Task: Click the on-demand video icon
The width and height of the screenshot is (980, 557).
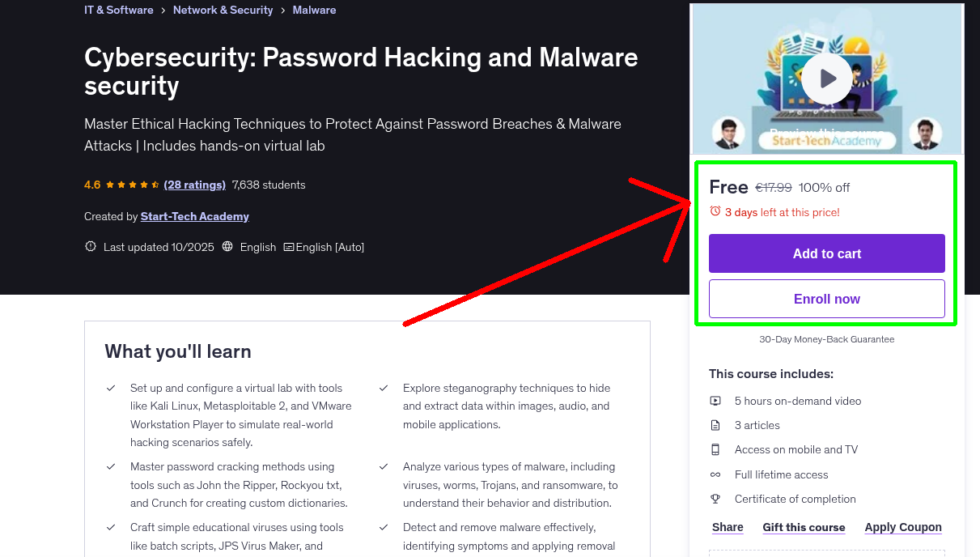Action: tap(715, 401)
